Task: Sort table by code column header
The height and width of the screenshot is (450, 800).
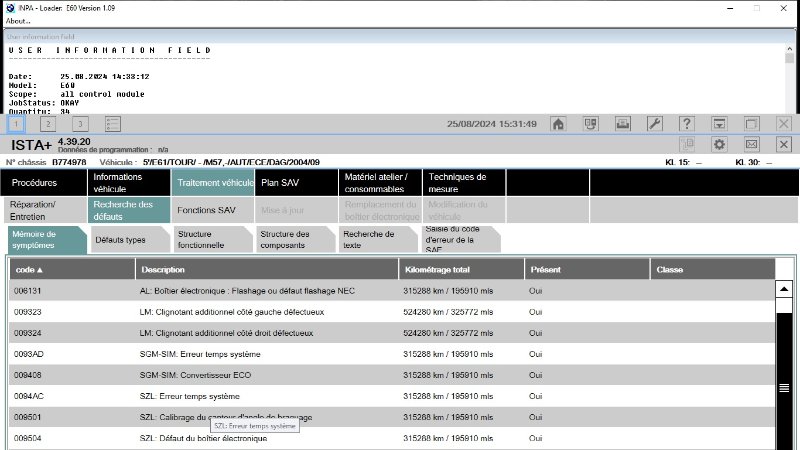Action: [x=30, y=270]
